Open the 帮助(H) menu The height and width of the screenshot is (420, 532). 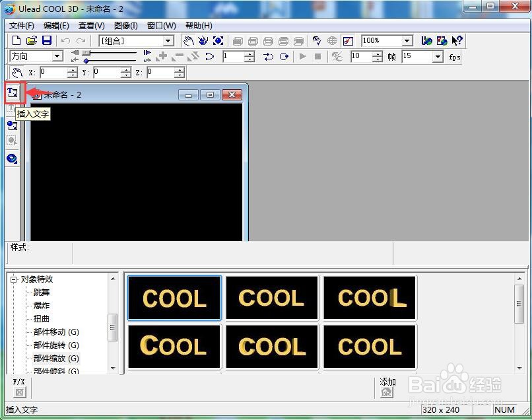[x=199, y=26]
